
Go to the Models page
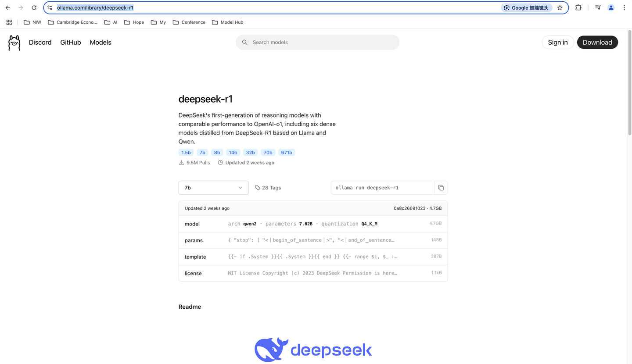pyautogui.click(x=101, y=43)
